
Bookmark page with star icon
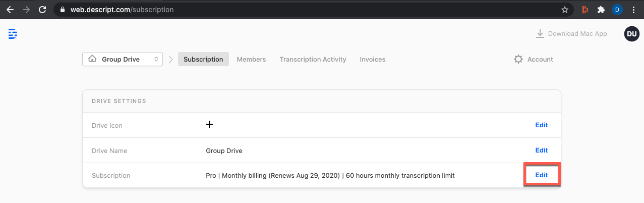pyautogui.click(x=565, y=10)
